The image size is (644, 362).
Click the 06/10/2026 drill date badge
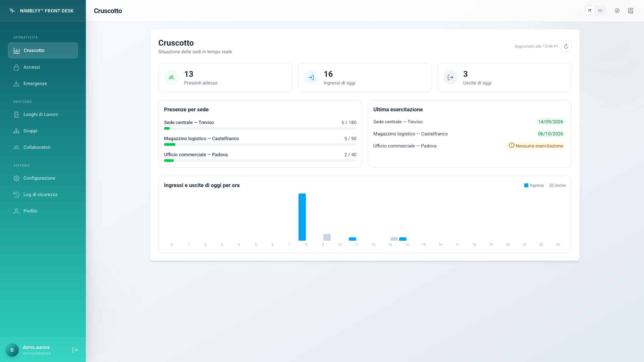click(x=550, y=134)
